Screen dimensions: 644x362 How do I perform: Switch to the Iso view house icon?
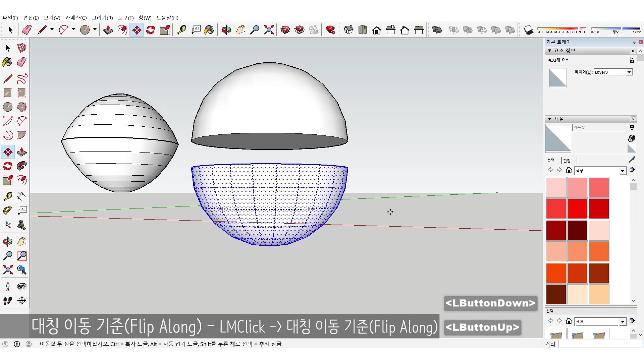coord(348,30)
